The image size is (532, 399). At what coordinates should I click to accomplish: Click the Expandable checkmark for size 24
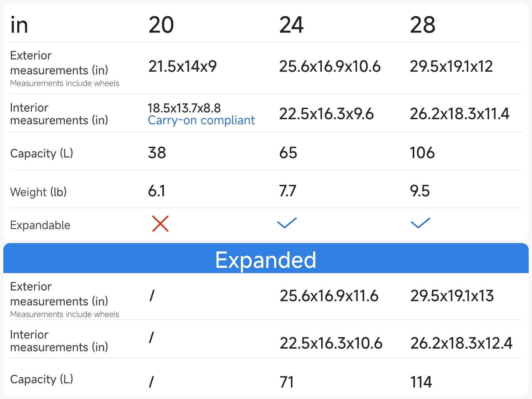coord(287,223)
